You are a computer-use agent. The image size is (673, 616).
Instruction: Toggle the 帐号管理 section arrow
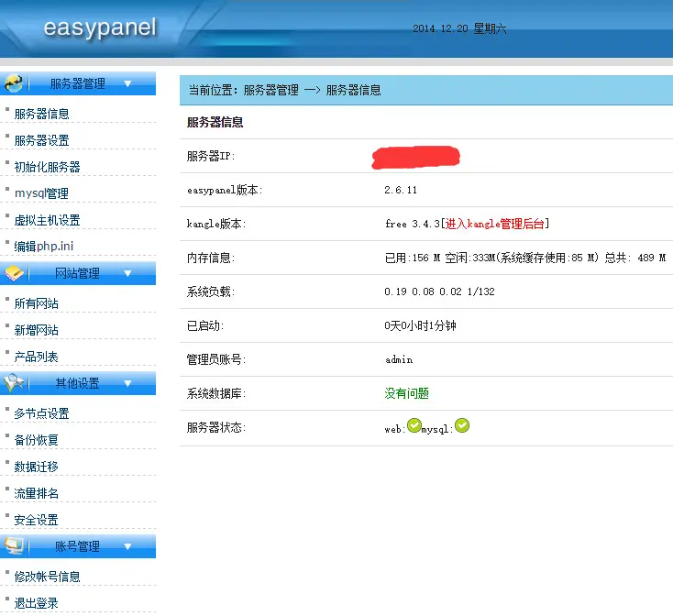127,546
